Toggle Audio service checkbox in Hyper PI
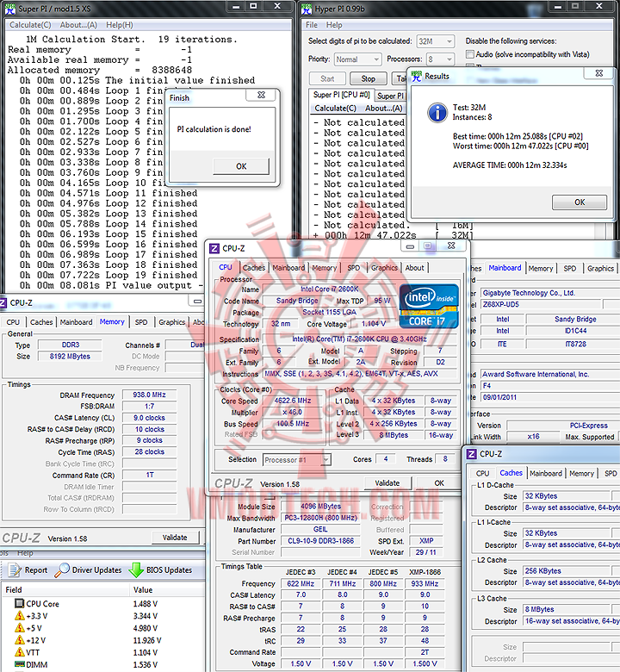The height and width of the screenshot is (672, 620). click(x=470, y=54)
